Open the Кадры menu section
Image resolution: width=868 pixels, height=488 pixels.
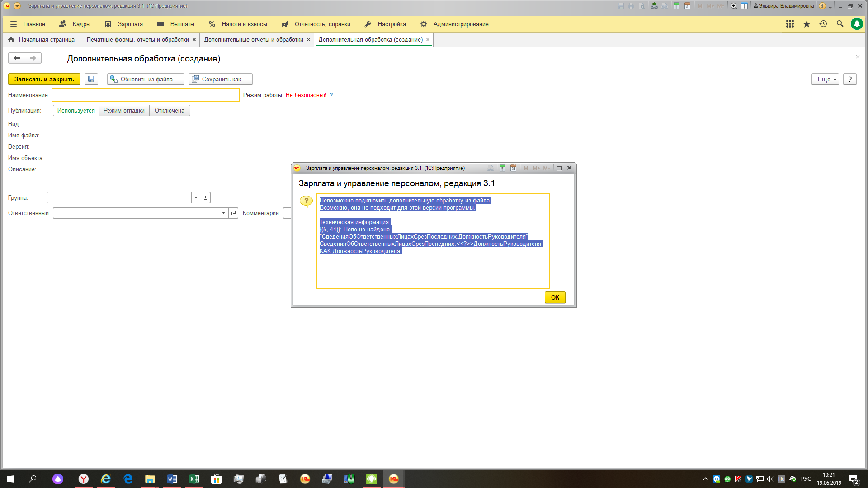click(75, 24)
